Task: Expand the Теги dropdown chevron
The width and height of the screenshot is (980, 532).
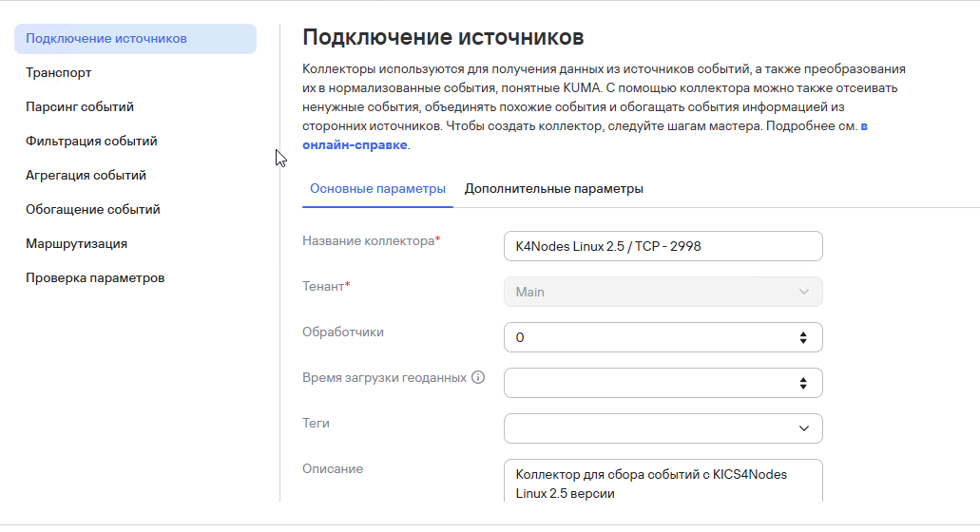Action: [x=804, y=428]
